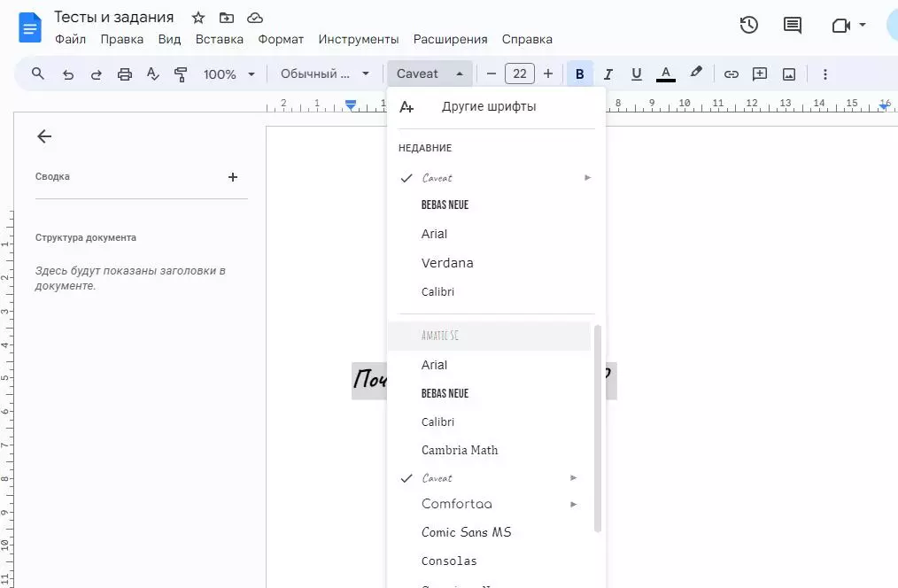The width and height of the screenshot is (898, 588).
Task: Open the Вставка menu
Action: click(219, 39)
